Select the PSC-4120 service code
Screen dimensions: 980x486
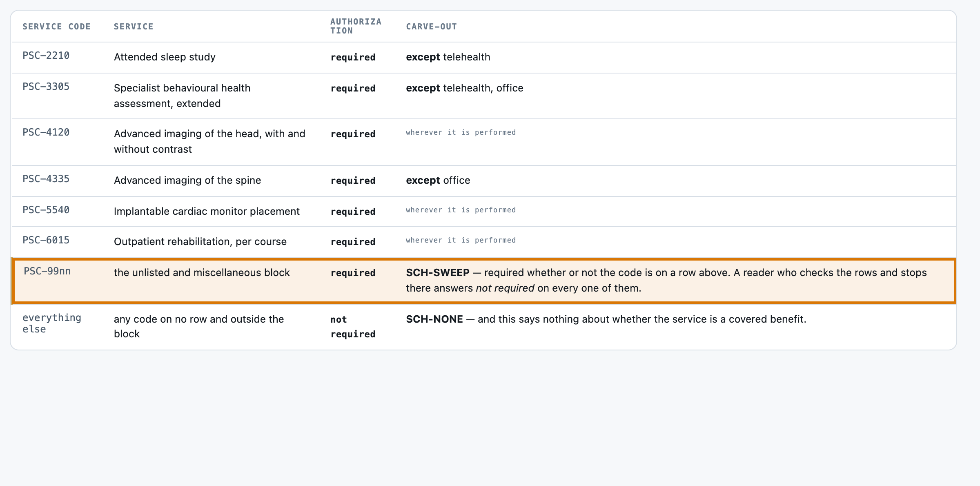46,132
